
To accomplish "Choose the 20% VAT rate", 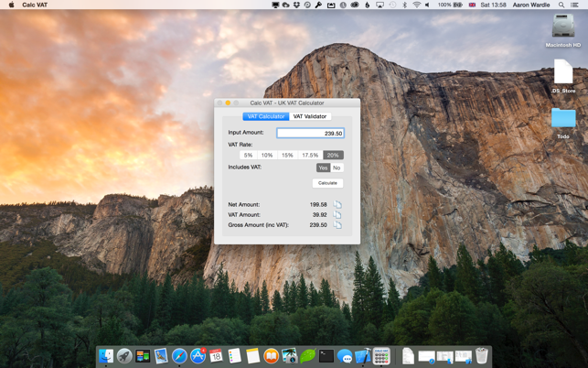I will pyautogui.click(x=333, y=155).
